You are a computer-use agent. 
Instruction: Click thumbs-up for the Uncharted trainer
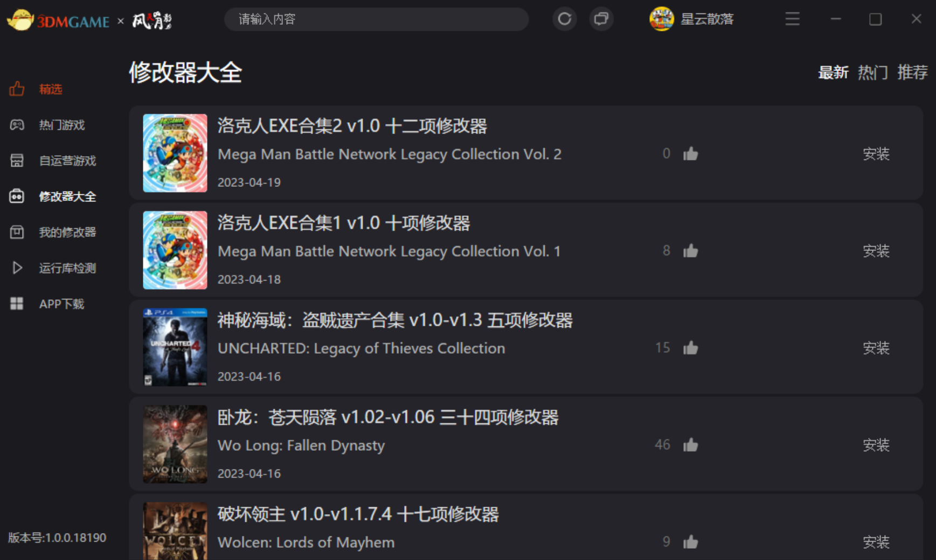(690, 348)
